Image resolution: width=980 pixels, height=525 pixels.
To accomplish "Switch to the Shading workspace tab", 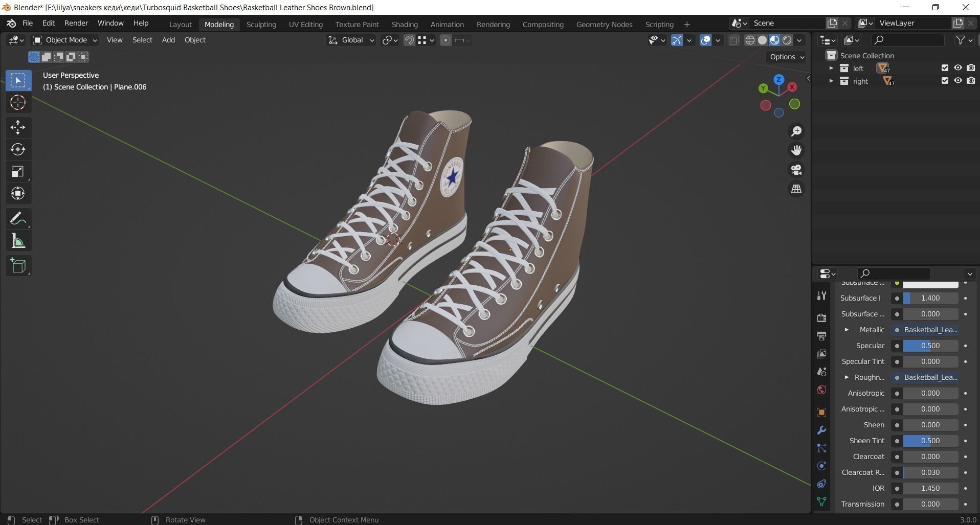I will 405,25.
